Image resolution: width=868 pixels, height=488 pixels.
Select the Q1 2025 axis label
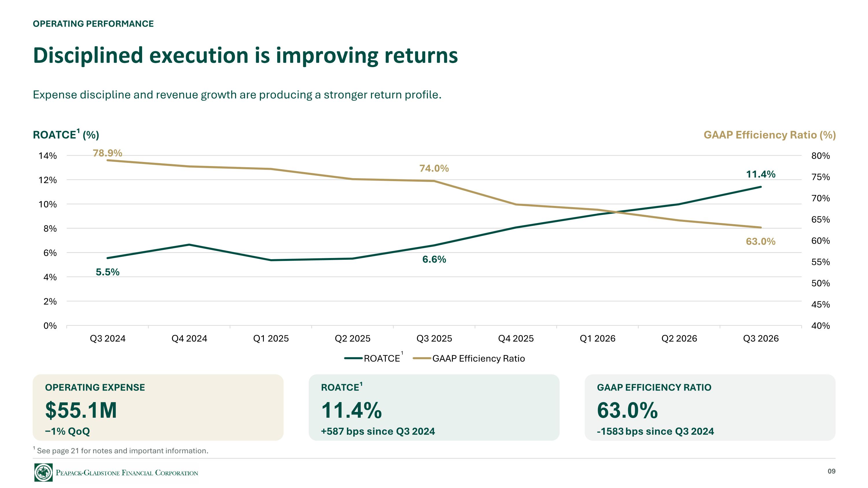271,338
